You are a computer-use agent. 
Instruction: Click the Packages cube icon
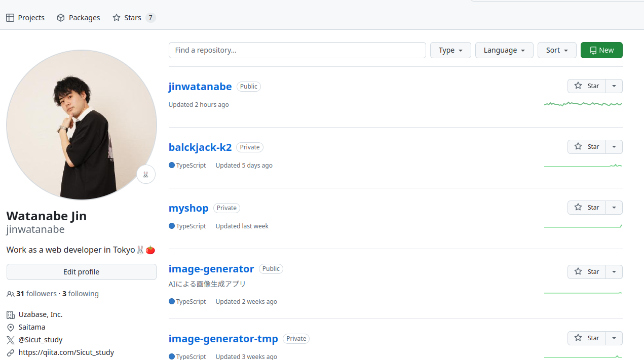pyautogui.click(x=61, y=18)
